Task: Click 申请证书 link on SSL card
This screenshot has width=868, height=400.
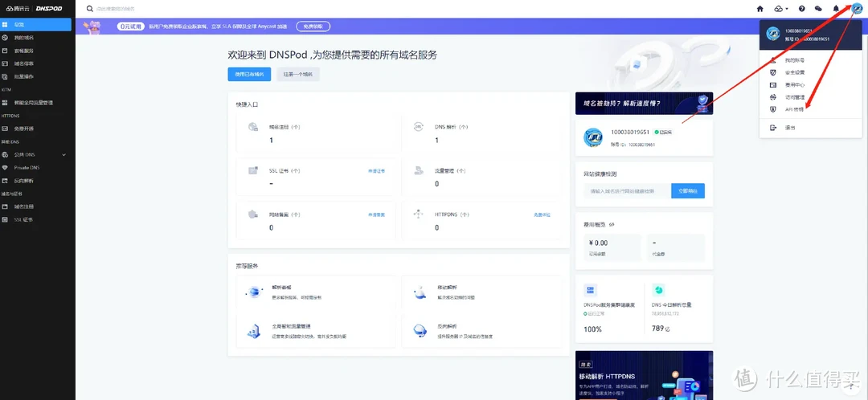Action: pos(376,171)
